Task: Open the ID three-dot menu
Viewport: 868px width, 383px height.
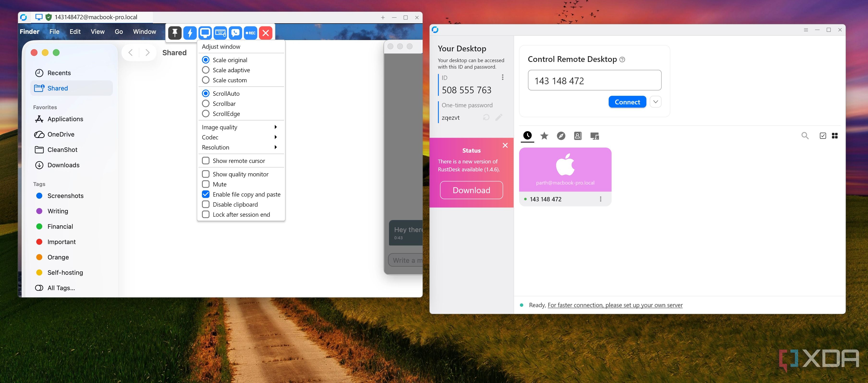Action: [502, 77]
